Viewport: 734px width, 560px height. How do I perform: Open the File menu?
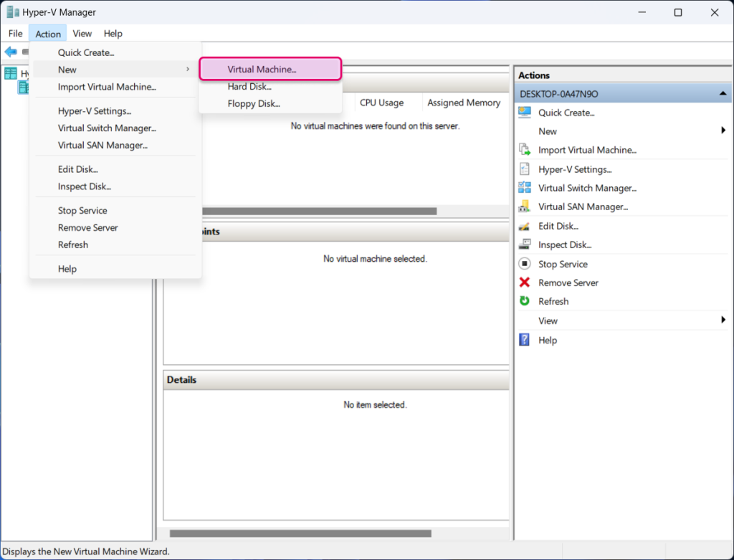click(16, 34)
